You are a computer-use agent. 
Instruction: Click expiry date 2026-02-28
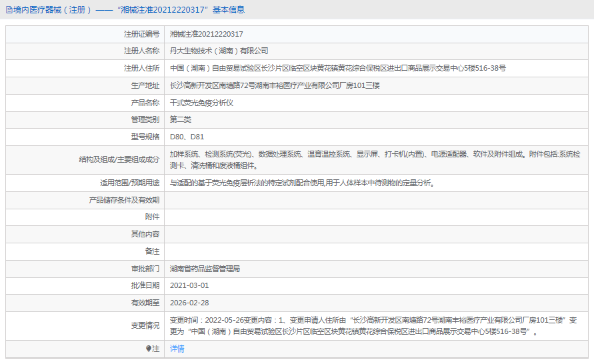coord(189,303)
